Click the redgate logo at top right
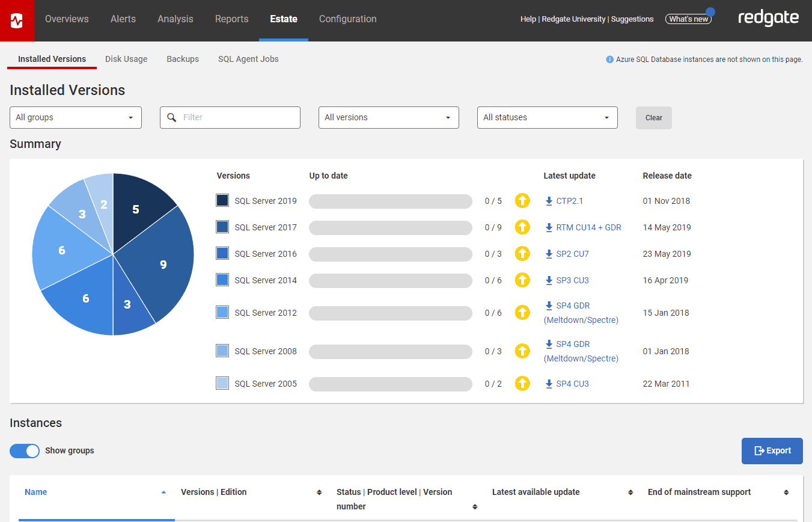 click(768, 19)
